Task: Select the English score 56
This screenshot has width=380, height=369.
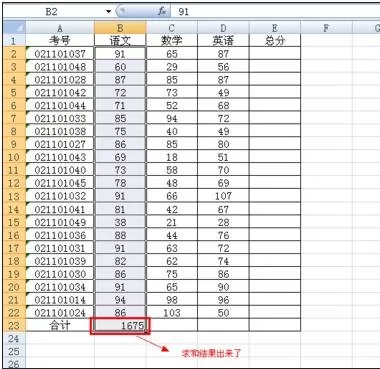Action: click(x=223, y=67)
